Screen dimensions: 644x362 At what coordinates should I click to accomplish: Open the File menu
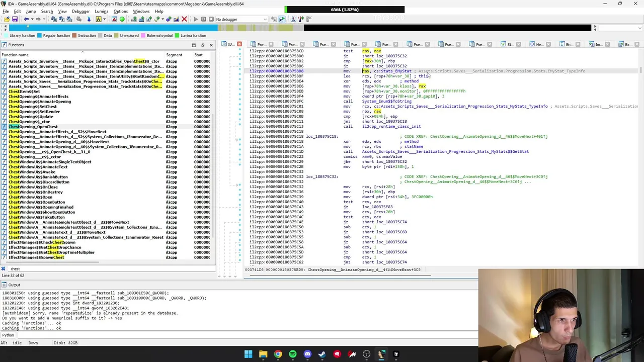[x=6, y=11]
